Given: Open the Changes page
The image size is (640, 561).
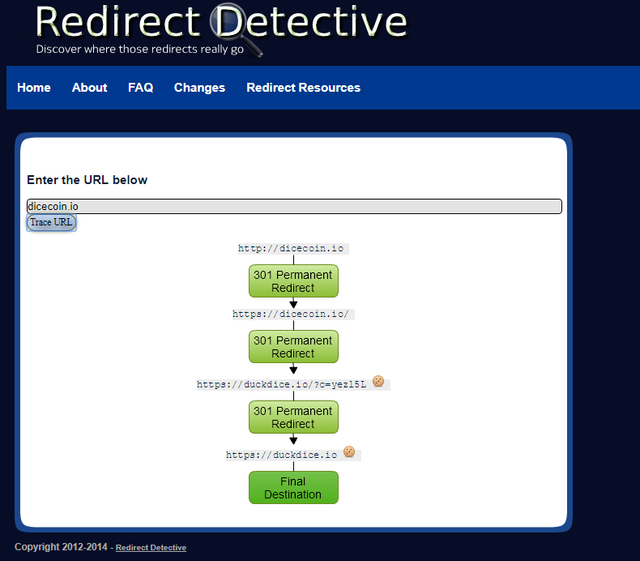Looking at the screenshot, I should coord(200,88).
